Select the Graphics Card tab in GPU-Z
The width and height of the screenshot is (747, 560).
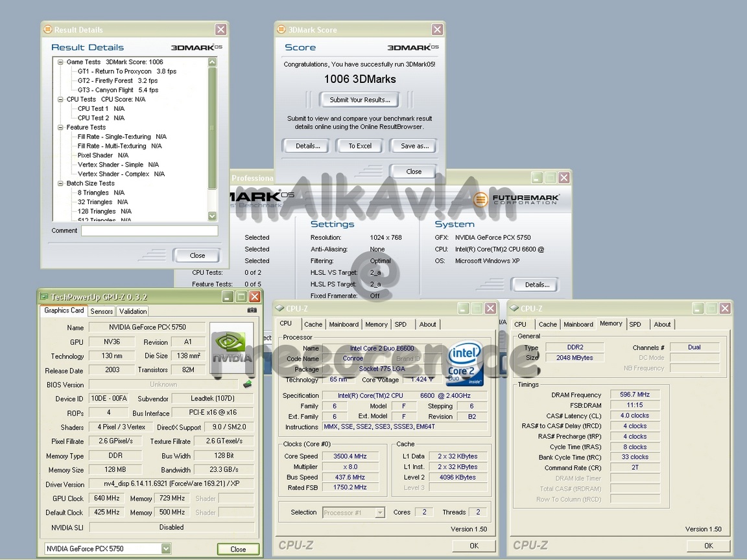[x=64, y=310]
